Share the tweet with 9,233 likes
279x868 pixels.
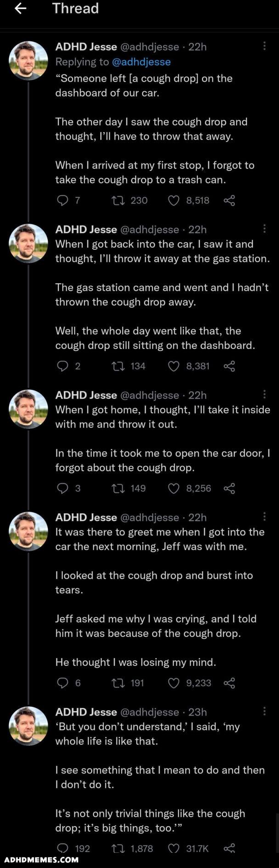(x=229, y=683)
